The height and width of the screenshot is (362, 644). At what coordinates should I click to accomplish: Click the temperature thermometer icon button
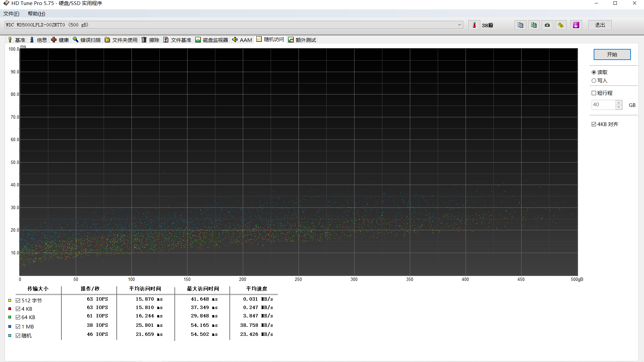pyautogui.click(x=474, y=25)
